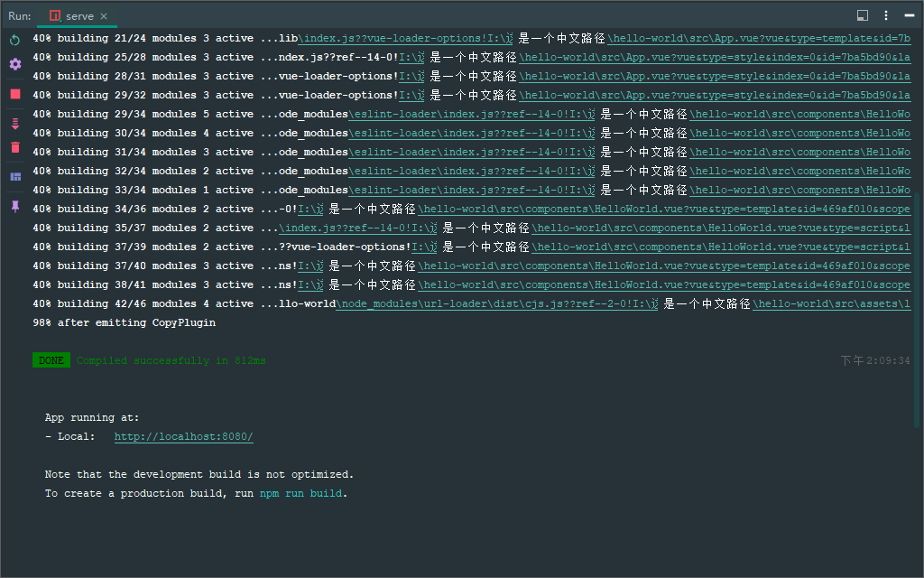Click 'Compiled successfully in 812ms' message
Viewport: 924px width, 578px height.
(171, 360)
